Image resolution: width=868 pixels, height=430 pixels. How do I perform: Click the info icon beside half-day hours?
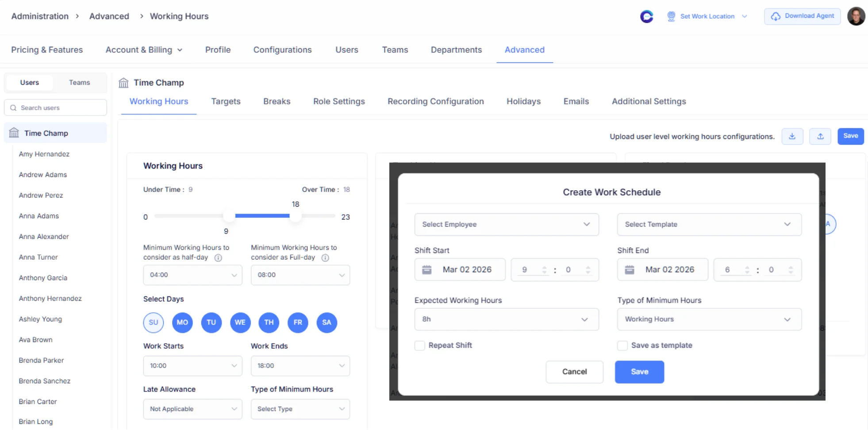pos(218,258)
